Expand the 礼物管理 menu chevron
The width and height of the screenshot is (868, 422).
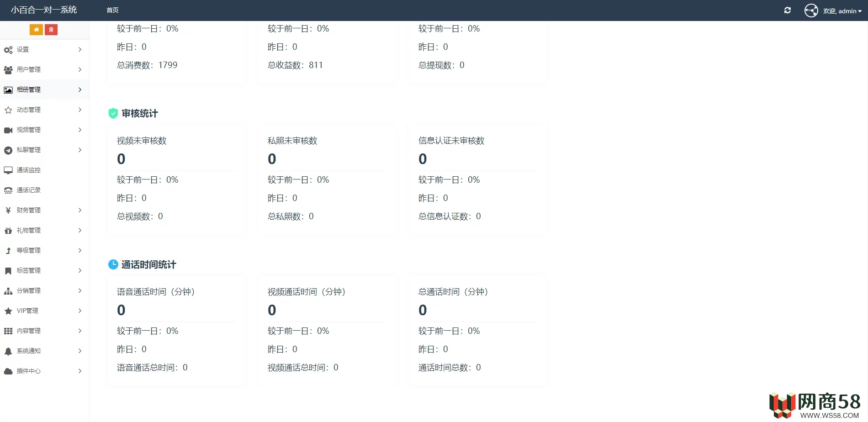[x=80, y=230]
